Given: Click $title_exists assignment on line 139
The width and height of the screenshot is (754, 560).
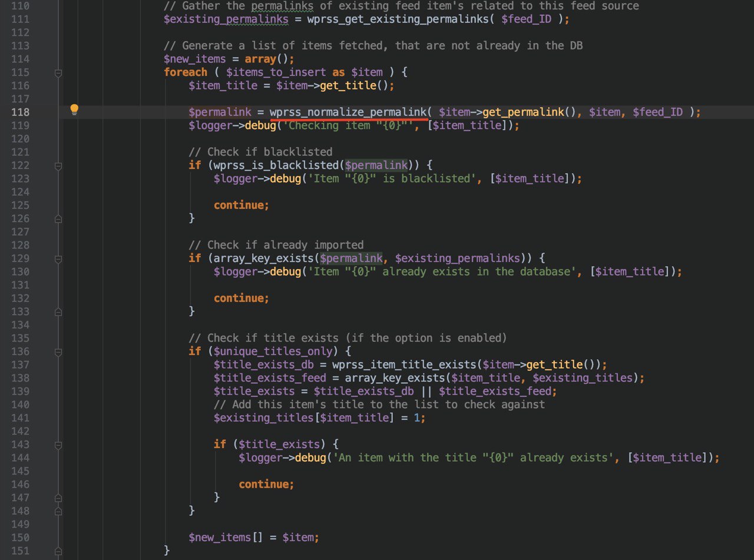Looking at the screenshot, I should click(x=254, y=391).
